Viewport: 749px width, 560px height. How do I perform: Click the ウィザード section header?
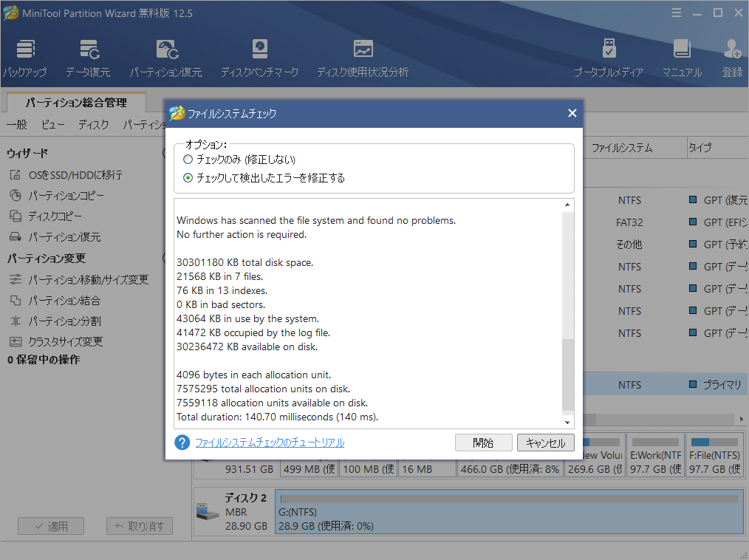point(27,154)
